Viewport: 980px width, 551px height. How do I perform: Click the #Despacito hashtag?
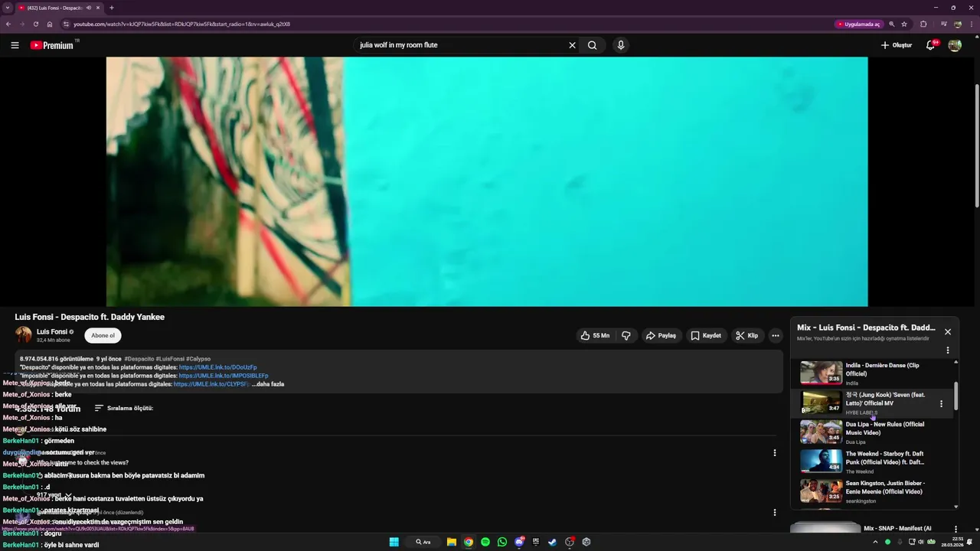pos(139,359)
